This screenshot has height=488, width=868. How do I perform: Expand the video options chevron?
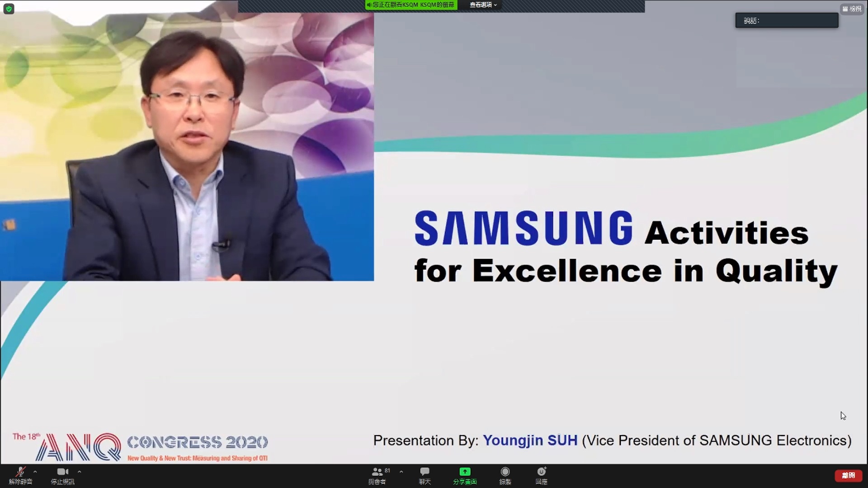[x=79, y=471]
